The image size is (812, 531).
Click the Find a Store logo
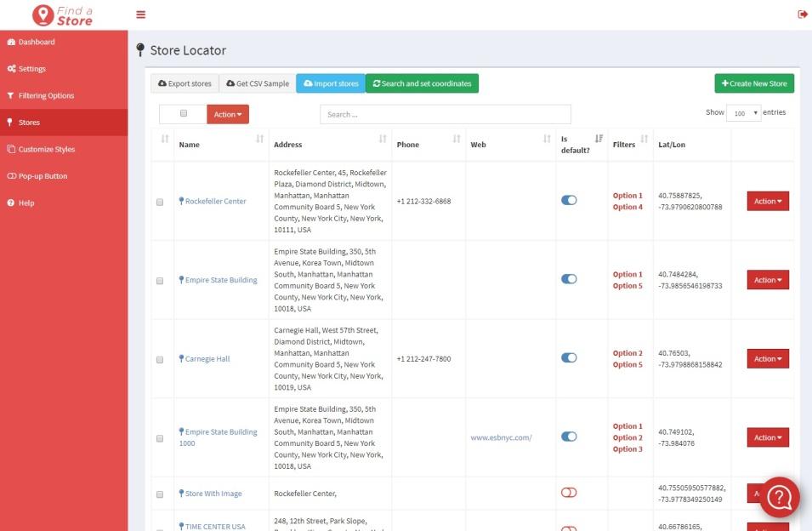[63, 15]
